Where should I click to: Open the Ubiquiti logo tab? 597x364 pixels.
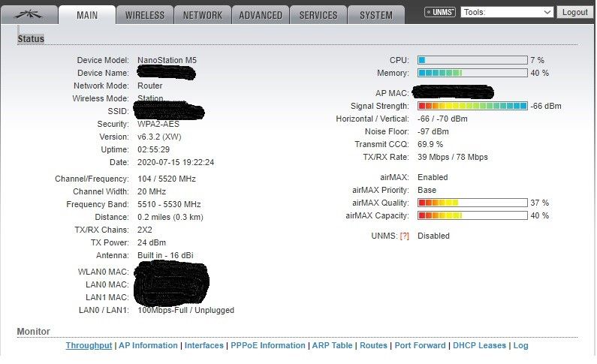tap(29, 15)
